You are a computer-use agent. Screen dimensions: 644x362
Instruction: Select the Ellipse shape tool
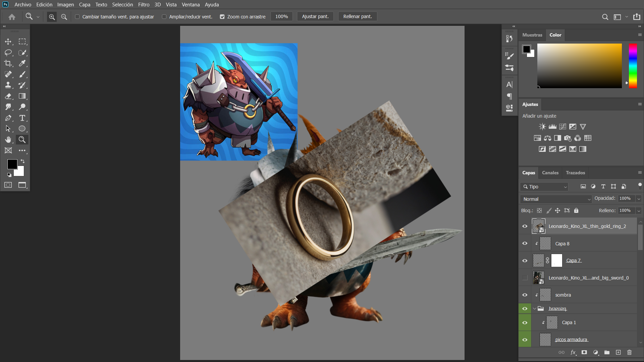click(x=22, y=129)
